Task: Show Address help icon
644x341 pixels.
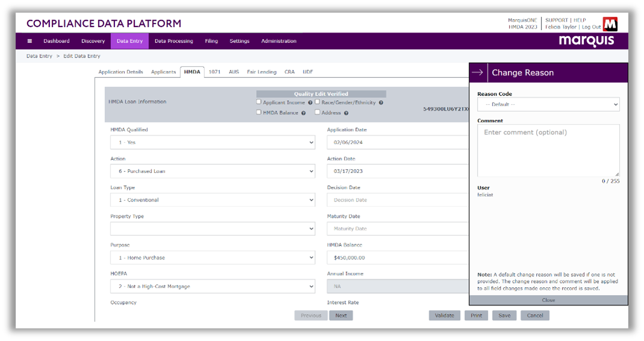Action: click(x=346, y=113)
